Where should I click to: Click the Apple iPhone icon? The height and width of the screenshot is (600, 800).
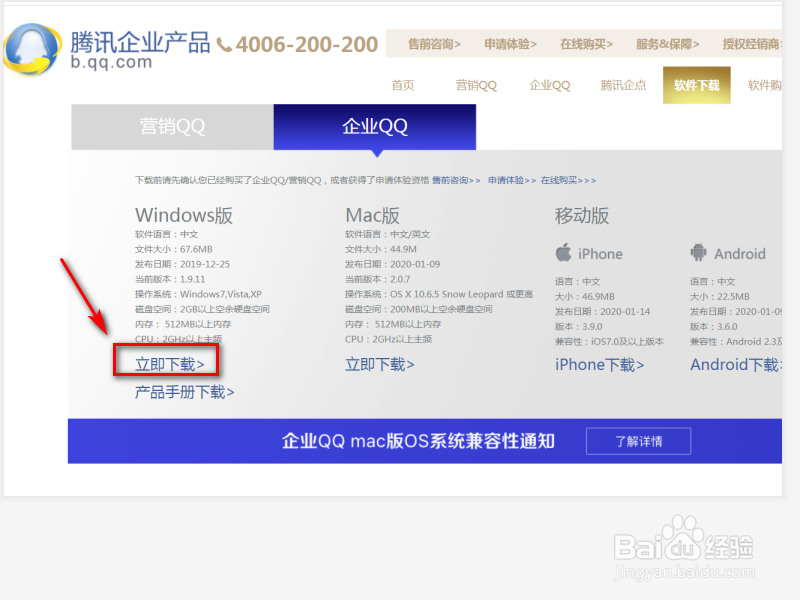(x=563, y=253)
